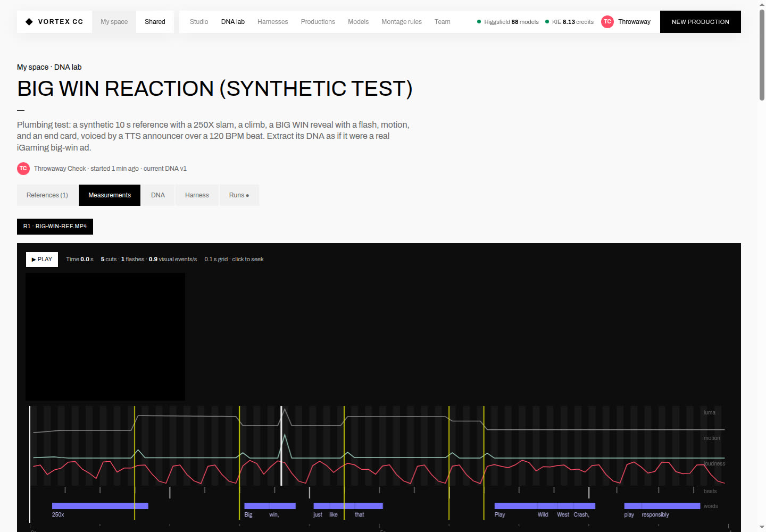766x532 pixels.
Task: Open the Team nav item
Action: click(443, 22)
